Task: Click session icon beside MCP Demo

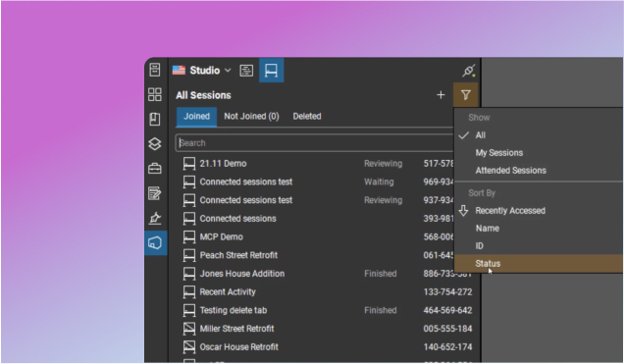Action: pos(189,236)
